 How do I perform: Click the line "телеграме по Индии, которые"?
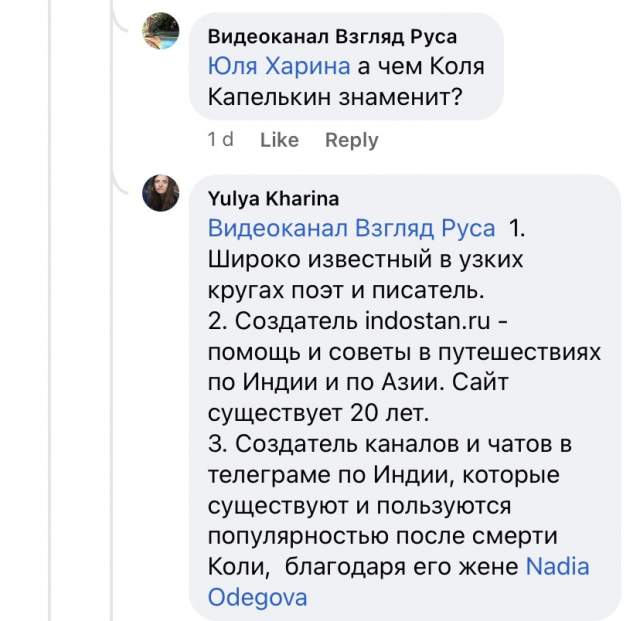click(x=383, y=474)
